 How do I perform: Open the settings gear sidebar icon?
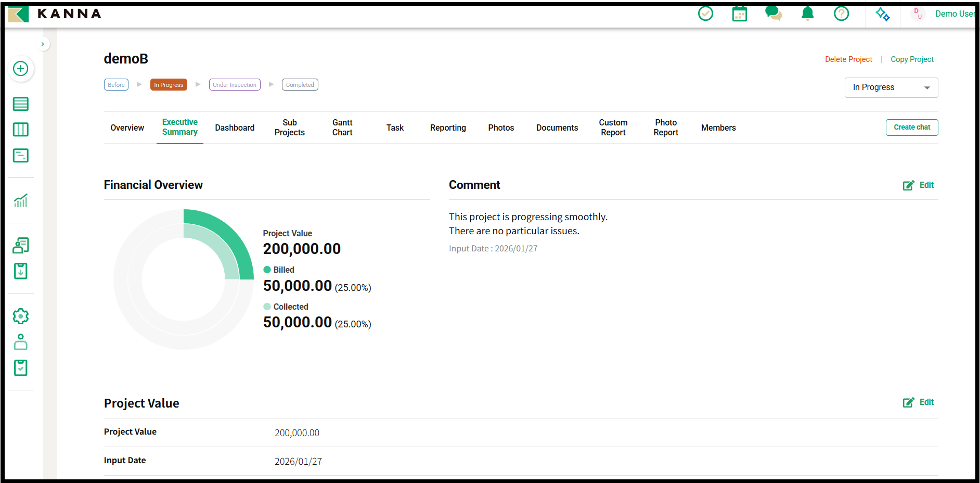pos(21,316)
